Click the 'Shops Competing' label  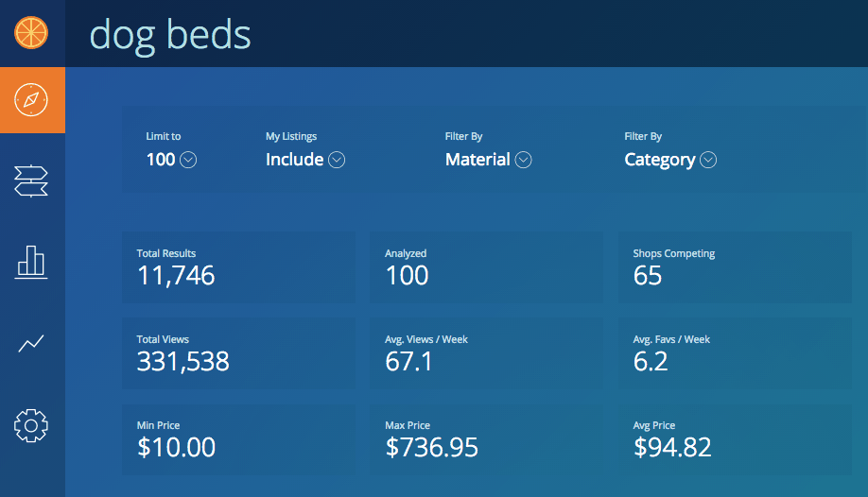pyautogui.click(x=674, y=253)
